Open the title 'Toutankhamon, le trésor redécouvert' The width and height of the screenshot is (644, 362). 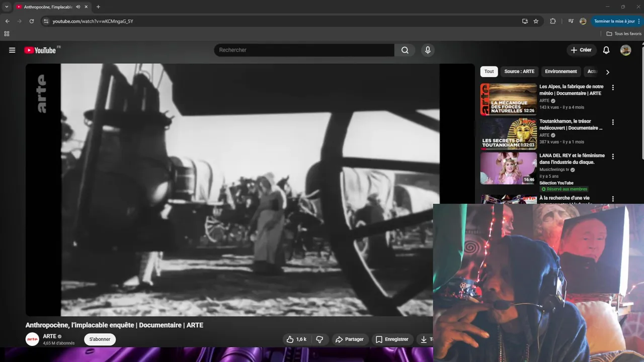click(x=571, y=125)
